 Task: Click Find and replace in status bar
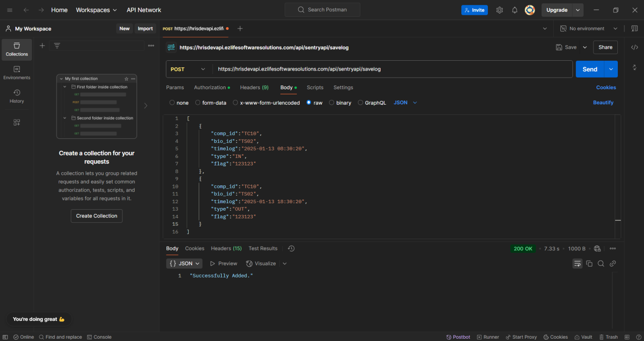60,337
